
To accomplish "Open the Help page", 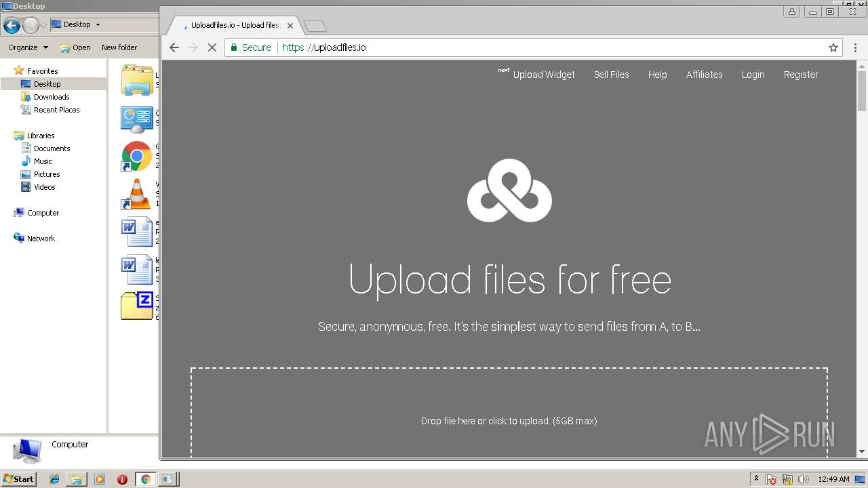I will click(657, 75).
